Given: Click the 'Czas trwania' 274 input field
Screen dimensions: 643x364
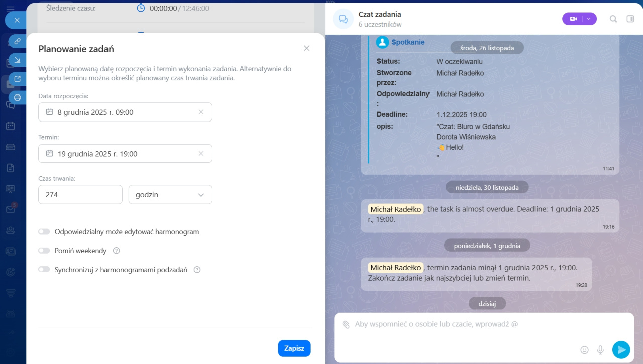Looking at the screenshot, I should pyautogui.click(x=80, y=195).
